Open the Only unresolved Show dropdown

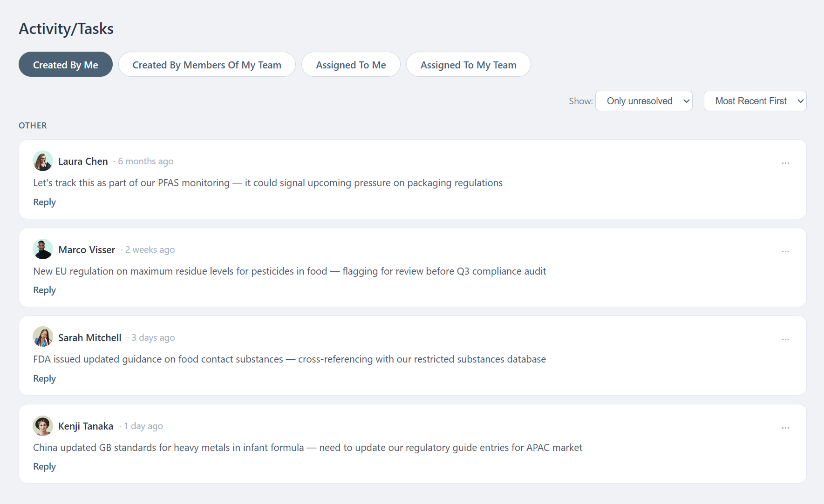click(644, 101)
